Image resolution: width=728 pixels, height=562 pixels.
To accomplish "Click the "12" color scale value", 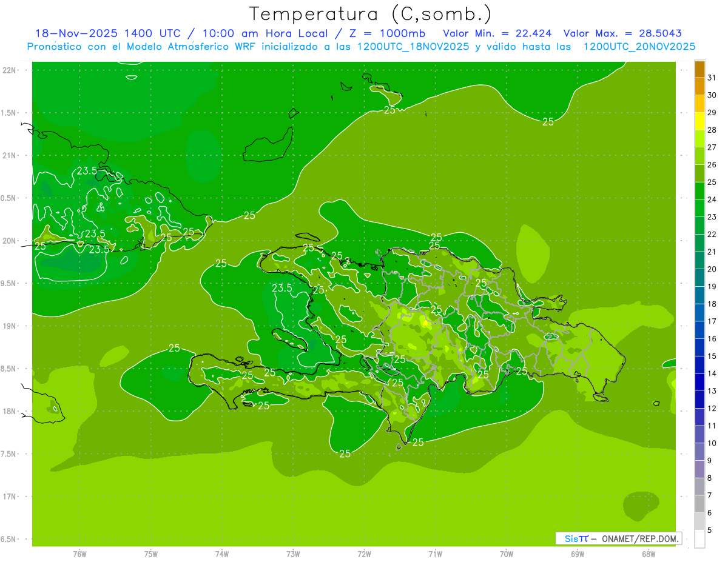I will click(x=712, y=409).
